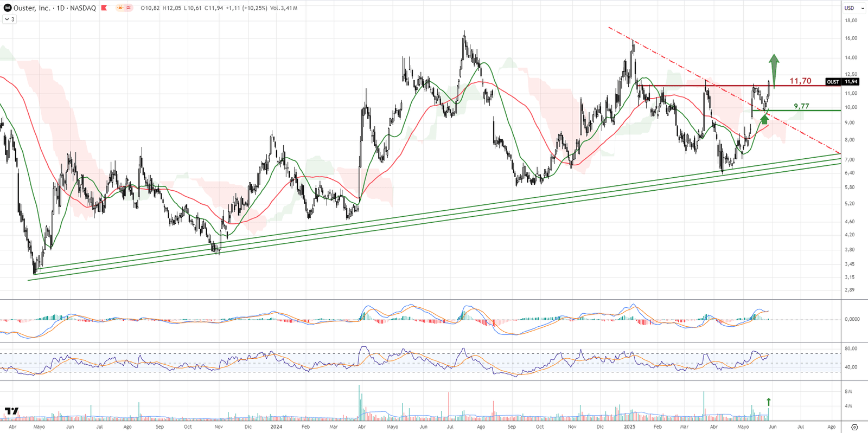Click the open value O10,82
Viewport: 868px width, 433px height.
(x=150, y=8)
